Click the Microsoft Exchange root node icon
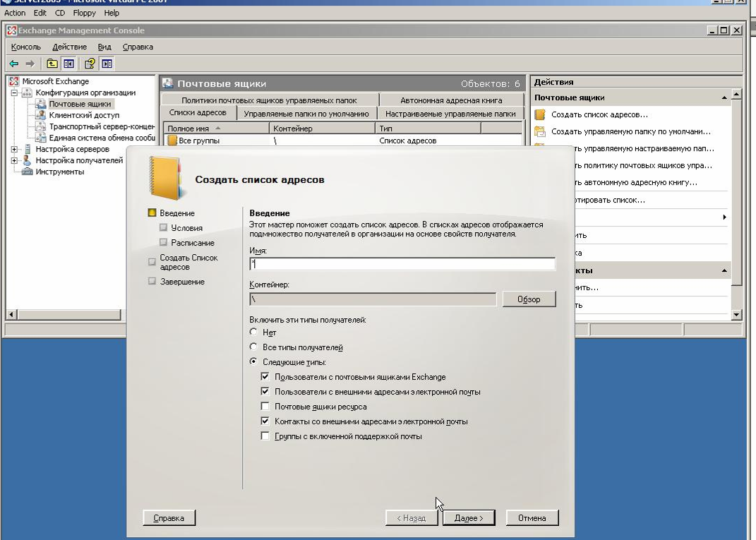This screenshot has height=540, width=756. tap(14, 81)
